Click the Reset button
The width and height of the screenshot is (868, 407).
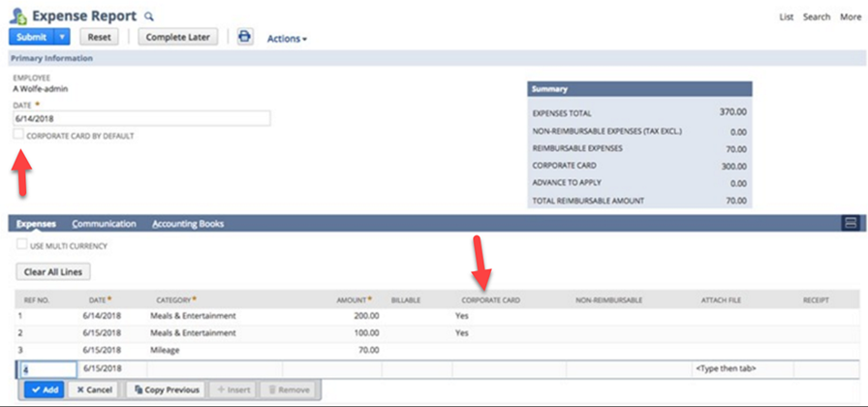click(x=99, y=38)
